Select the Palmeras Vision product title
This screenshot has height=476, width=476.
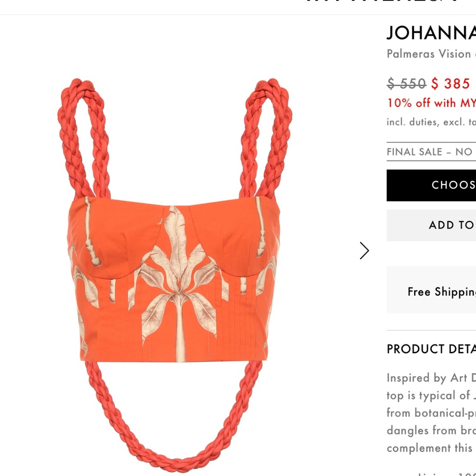431,54
